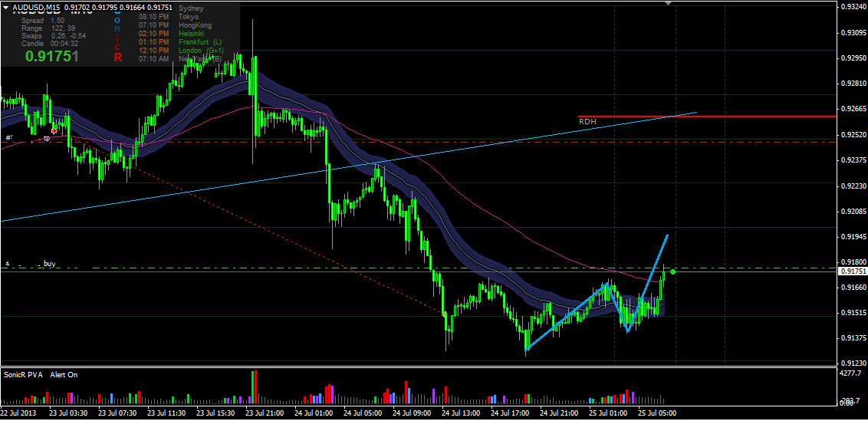Click the 0.93240 price axis label

(853, 7)
